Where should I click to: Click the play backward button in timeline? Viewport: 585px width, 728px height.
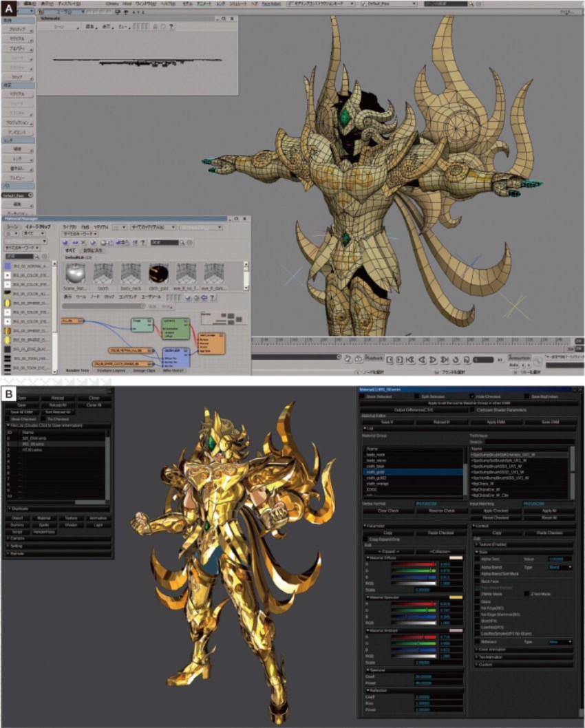[422, 359]
